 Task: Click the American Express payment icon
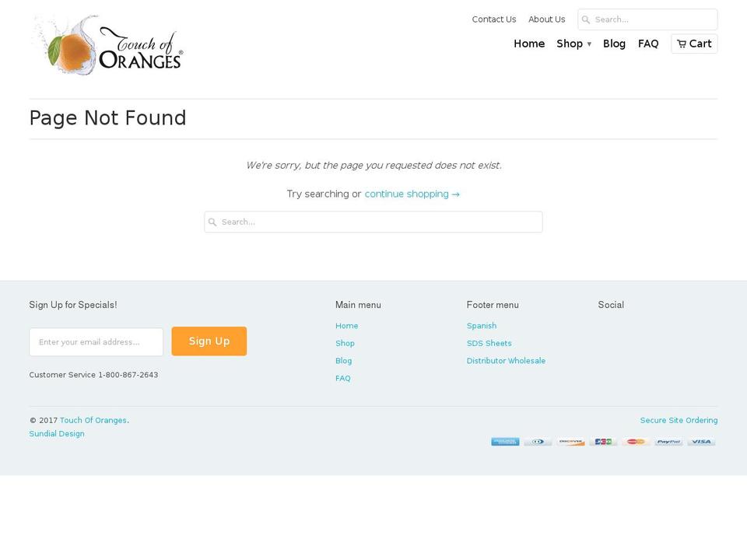505,442
